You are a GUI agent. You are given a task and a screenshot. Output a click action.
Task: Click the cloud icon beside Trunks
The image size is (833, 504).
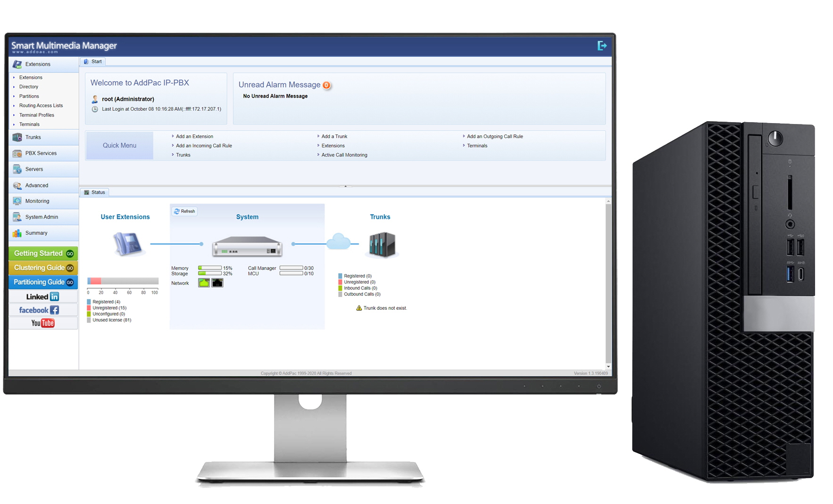point(339,242)
